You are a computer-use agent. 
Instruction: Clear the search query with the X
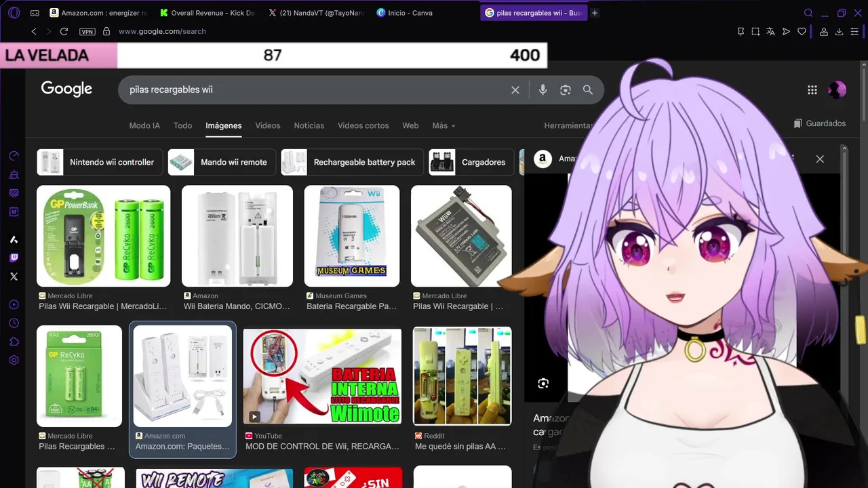tap(515, 89)
